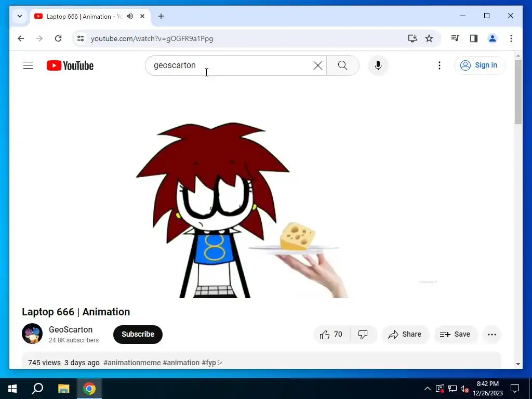Go back with Chrome back arrow
Screen dimensions: 532x399
point(21,38)
